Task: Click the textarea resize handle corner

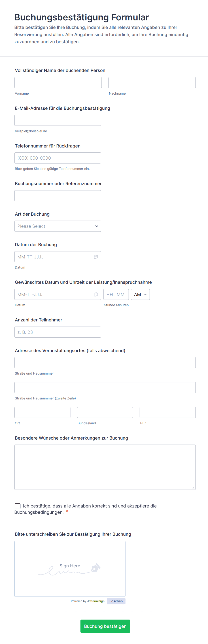Action: point(193,487)
